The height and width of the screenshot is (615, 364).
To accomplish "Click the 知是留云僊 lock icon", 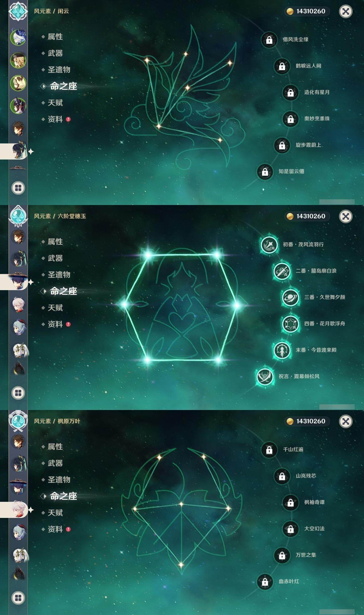I will tap(265, 172).
